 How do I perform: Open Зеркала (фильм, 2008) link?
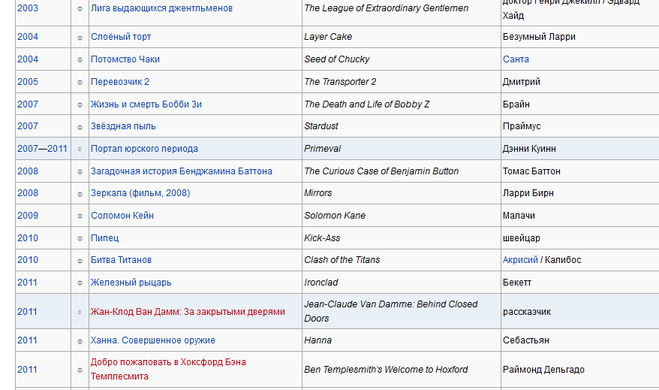click(x=140, y=193)
